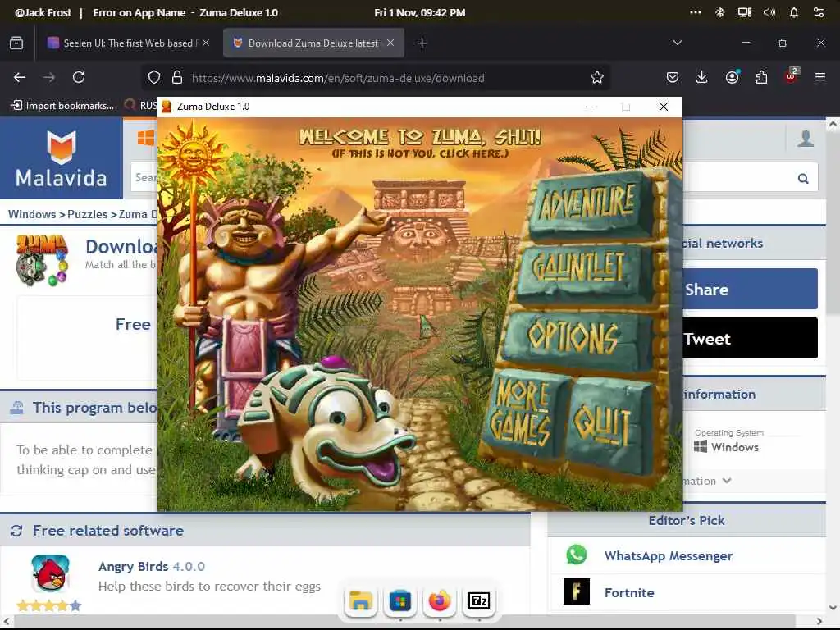Open the Angry Birds 4.0.0 link

tap(152, 566)
